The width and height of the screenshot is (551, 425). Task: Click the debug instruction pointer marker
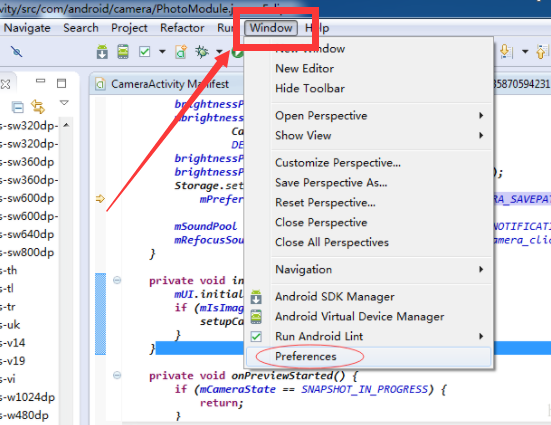101,199
